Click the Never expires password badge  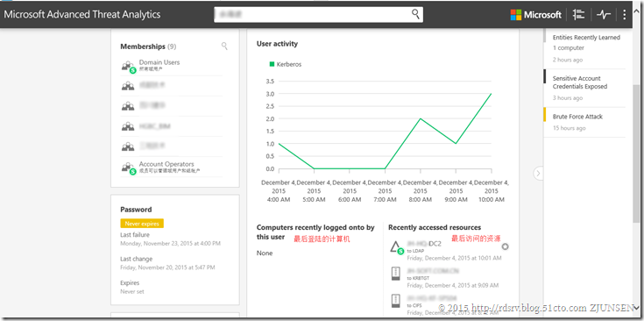[x=142, y=224]
